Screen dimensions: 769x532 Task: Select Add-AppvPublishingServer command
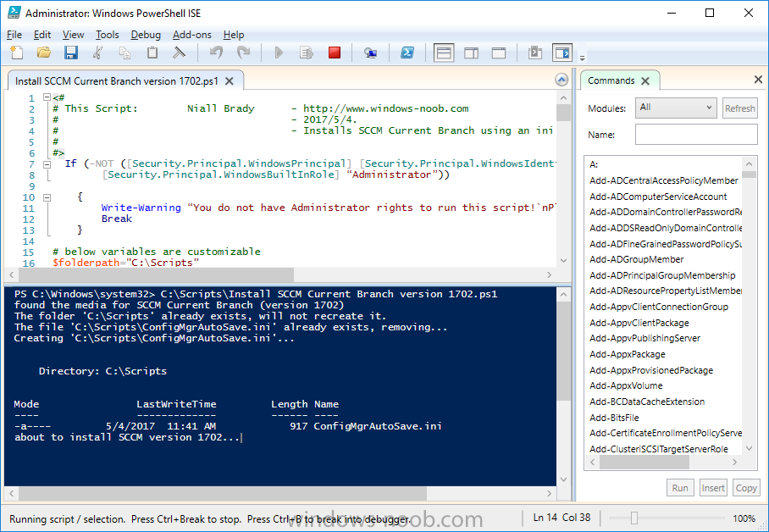point(645,338)
